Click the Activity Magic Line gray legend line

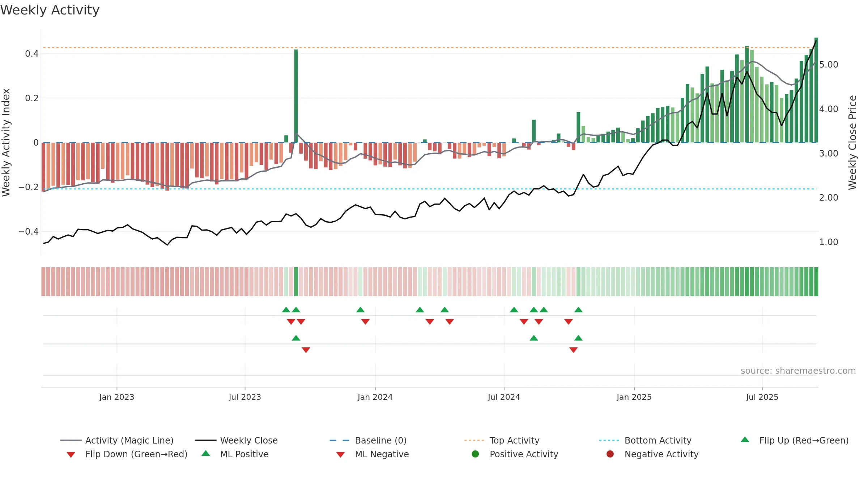click(x=71, y=440)
